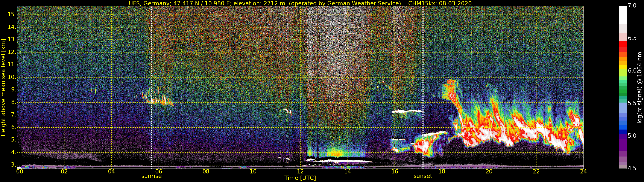Click the white top segment of the colorbar
Viewport: 644px width, 182px height.
tap(623, 15)
